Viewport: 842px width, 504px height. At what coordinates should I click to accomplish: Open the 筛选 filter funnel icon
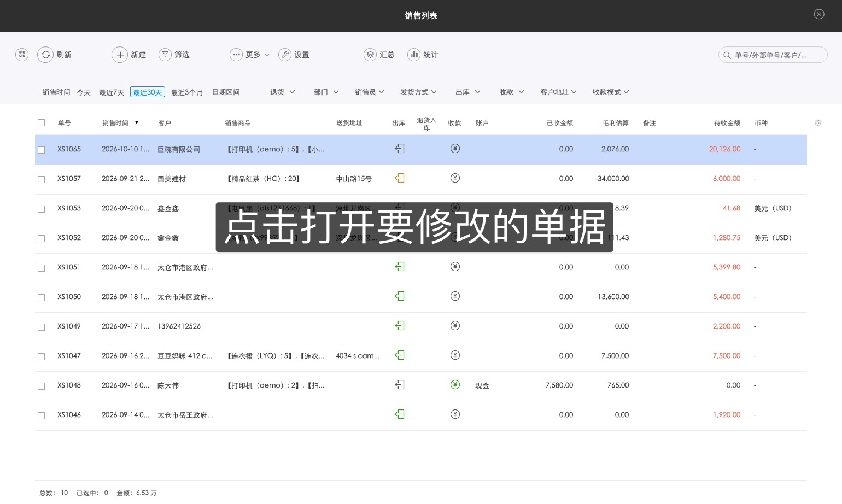165,55
